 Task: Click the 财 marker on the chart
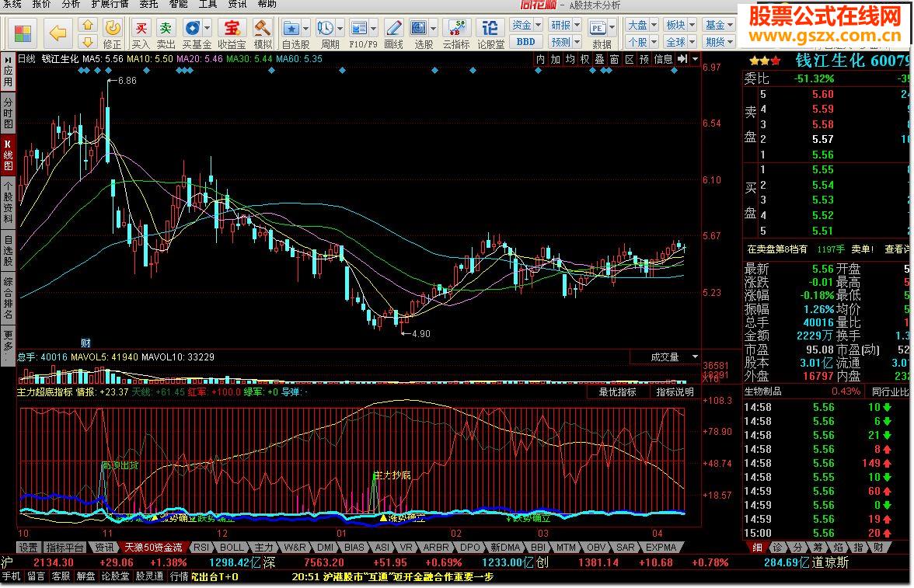tap(85, 343)
